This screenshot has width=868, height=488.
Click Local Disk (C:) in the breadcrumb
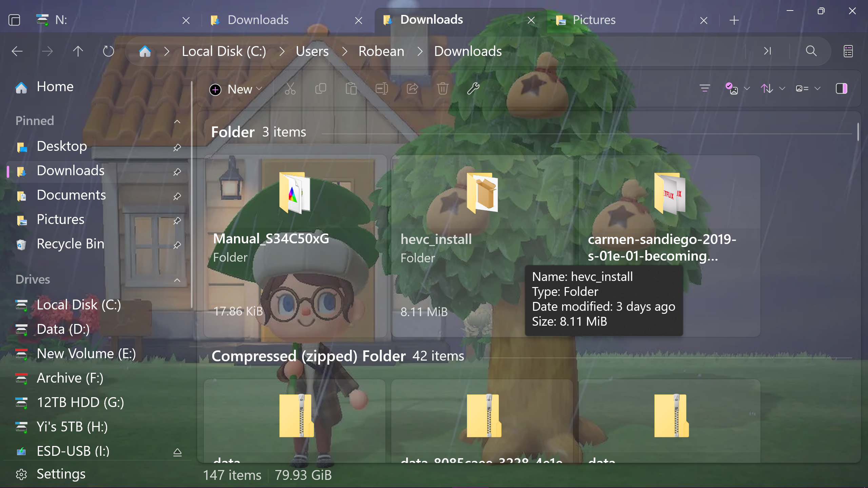click(224, 52)
